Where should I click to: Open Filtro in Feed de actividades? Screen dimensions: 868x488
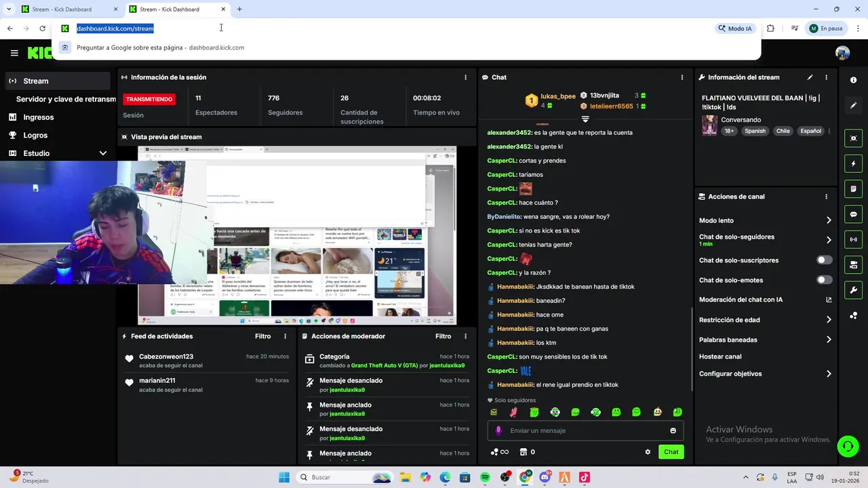point(262,336)
